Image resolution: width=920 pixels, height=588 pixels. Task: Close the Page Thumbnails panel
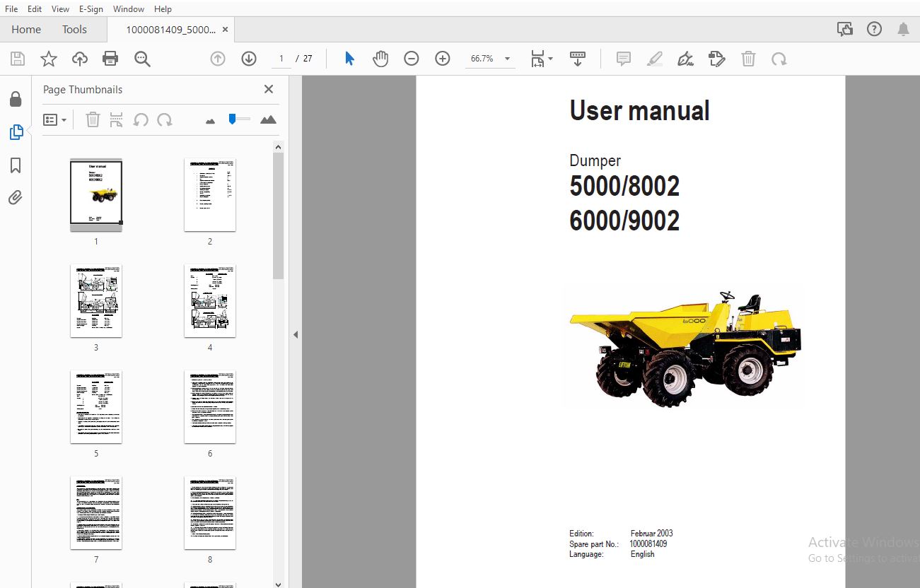[x=269, y=89]
